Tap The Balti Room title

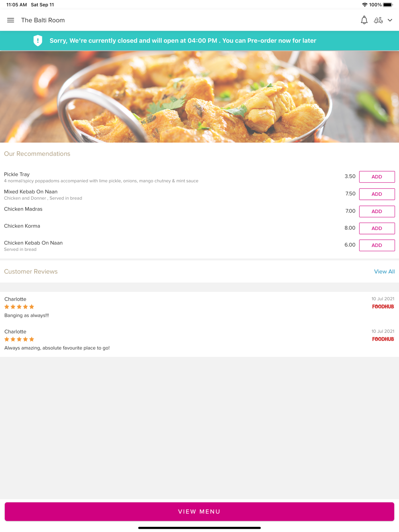pos(43,20)
